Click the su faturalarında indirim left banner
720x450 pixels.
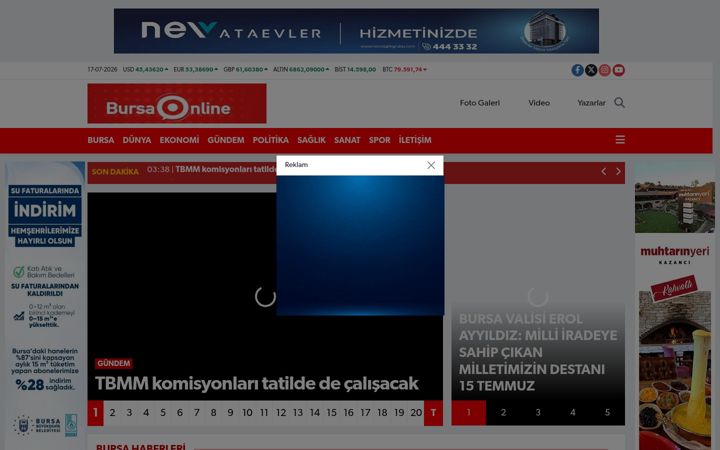coord(45,303)
